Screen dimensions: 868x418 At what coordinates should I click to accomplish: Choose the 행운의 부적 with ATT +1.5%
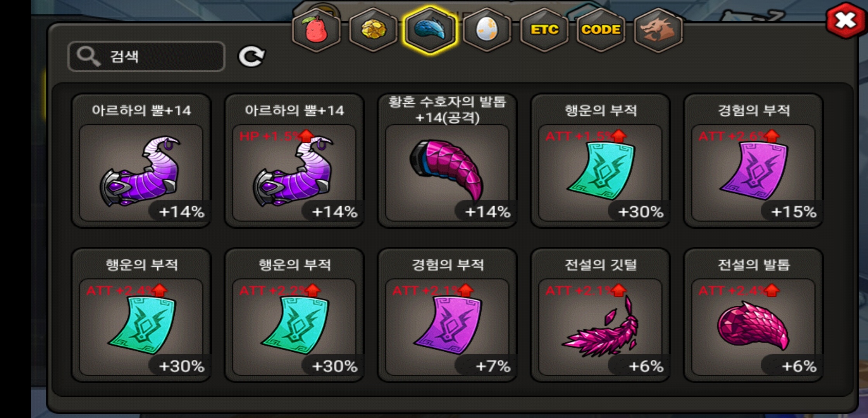(x=601, y=161)
